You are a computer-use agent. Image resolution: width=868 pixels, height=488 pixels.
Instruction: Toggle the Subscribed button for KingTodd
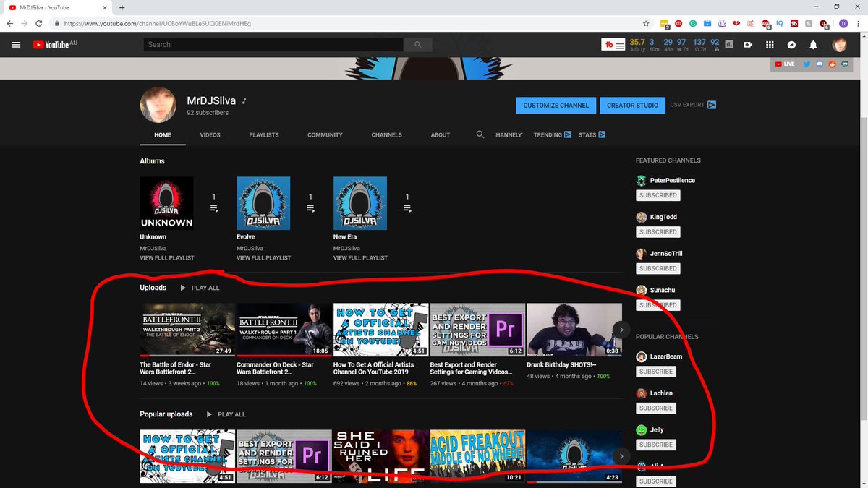pyautogui.click(x=658, y=232)
